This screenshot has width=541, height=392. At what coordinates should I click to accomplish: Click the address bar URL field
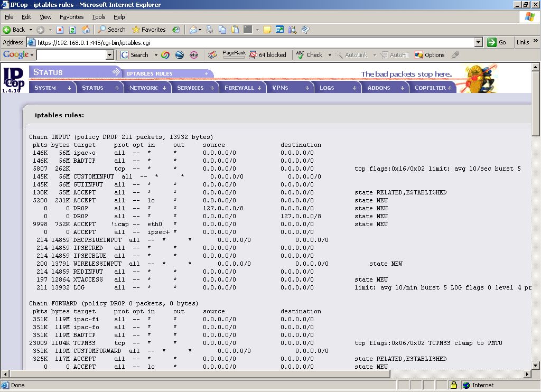pyautogui.click(x=255, y=42)
